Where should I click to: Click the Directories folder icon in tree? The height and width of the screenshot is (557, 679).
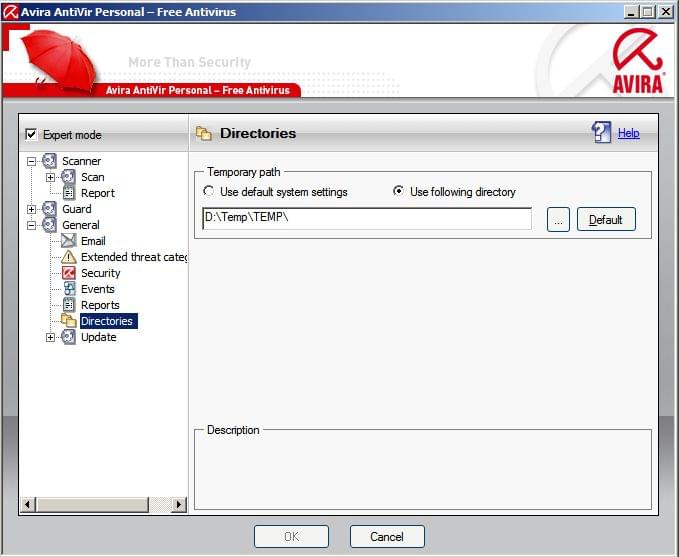68,321
